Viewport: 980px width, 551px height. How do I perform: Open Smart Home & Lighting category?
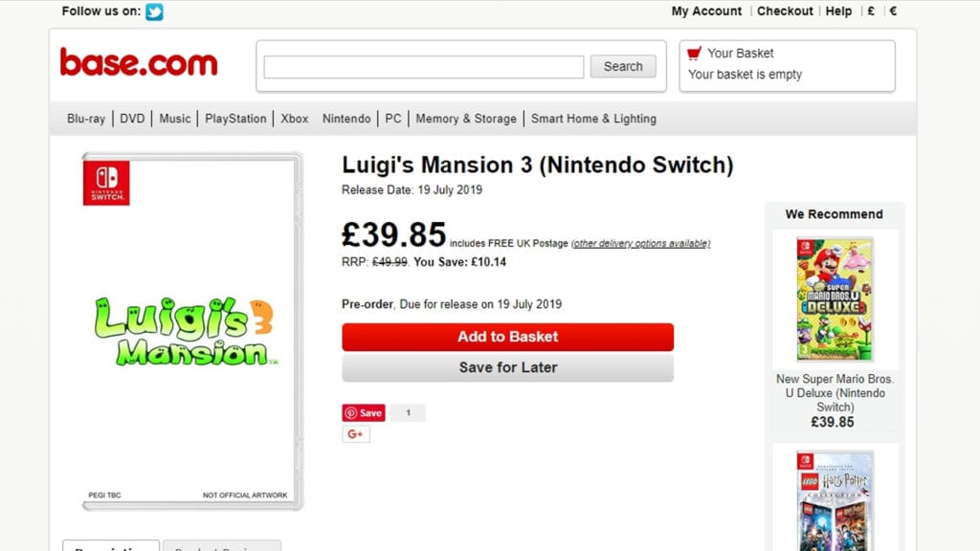click(x=593, y=119)
